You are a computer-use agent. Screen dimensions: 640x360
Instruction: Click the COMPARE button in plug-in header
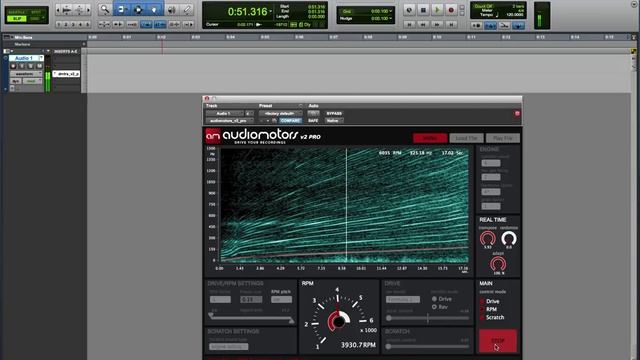pyautogui.click(x=290, y=121)
